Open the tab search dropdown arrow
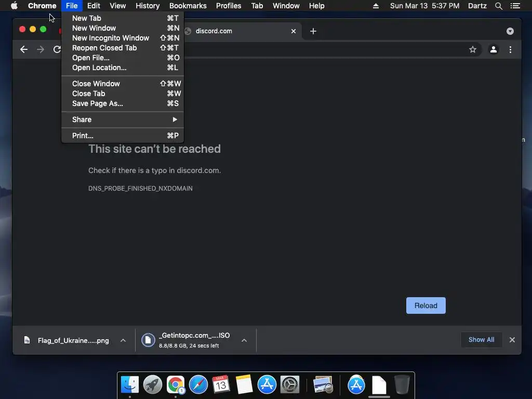The width and height of the screenshot is (532, 399). coord(510,31)
